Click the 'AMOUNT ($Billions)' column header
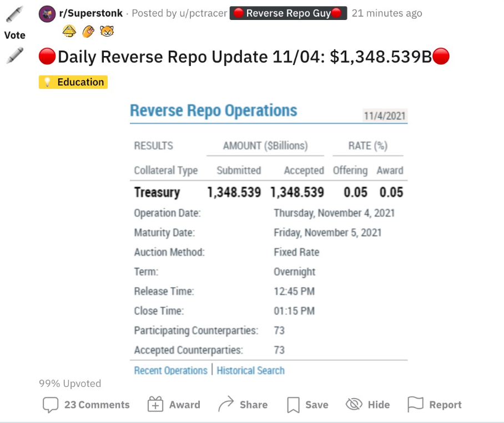The width and height of the screenshot is (504, 423). click(265, 145)
